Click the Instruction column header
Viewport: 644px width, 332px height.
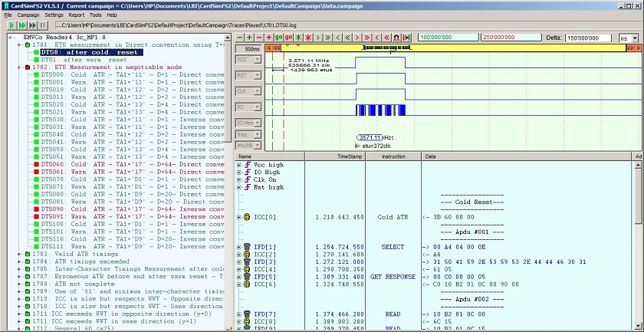(393, 156)
